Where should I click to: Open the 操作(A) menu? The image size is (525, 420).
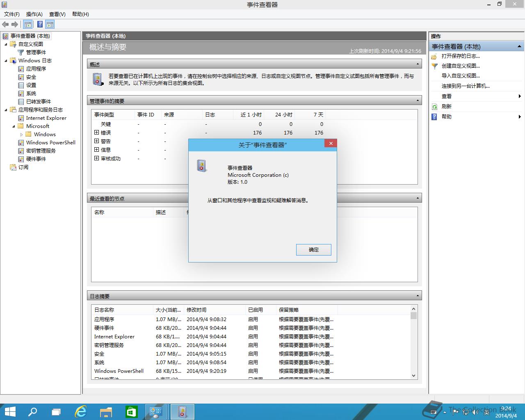pos(34,14)
